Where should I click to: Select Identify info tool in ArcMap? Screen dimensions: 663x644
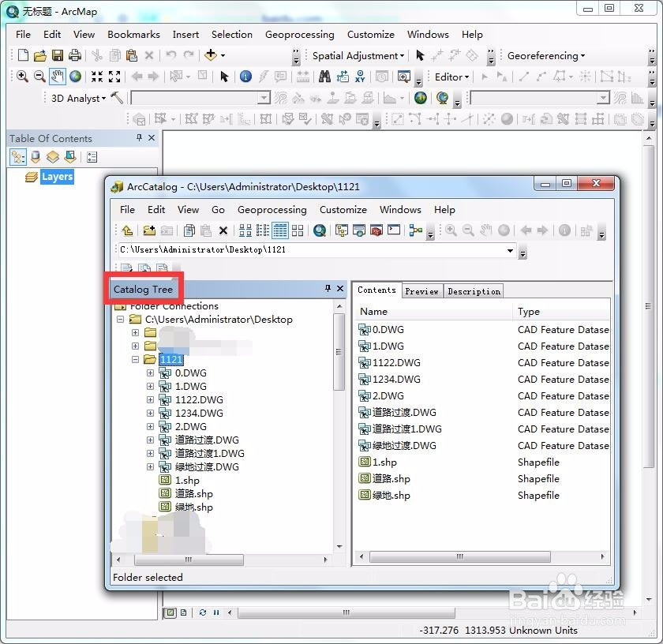click(245, 76)
